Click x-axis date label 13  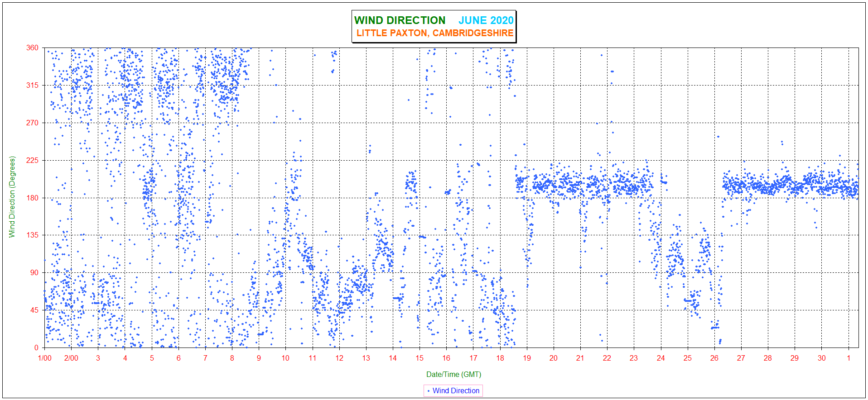click(366, 358)
